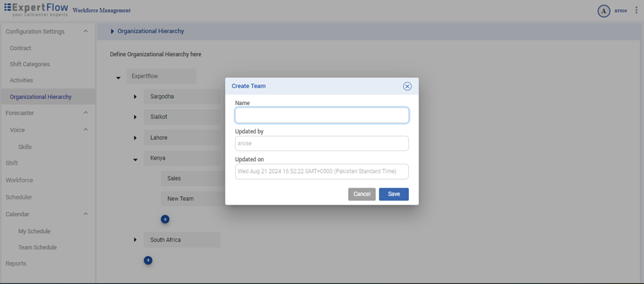Click the user avatar icon
The width and height of the screenshot is (644, 284).
(x=603, y=11)
